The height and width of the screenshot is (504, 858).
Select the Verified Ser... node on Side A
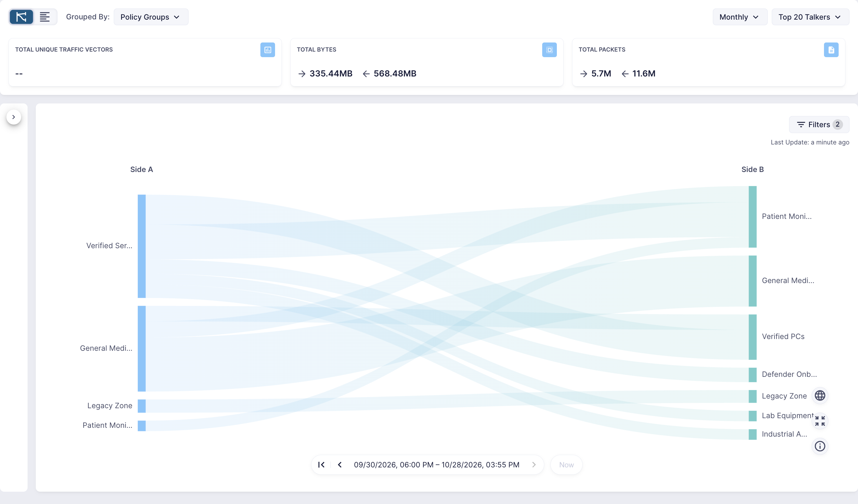[142, 246]
